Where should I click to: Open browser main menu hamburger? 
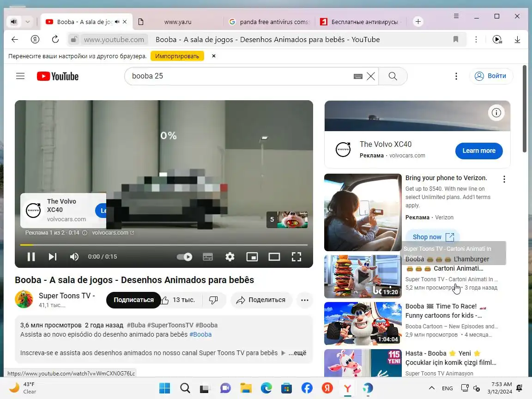(456, 16)
